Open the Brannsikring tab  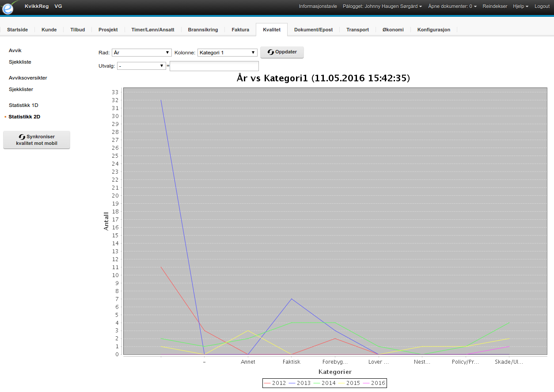tap(203, 30)
